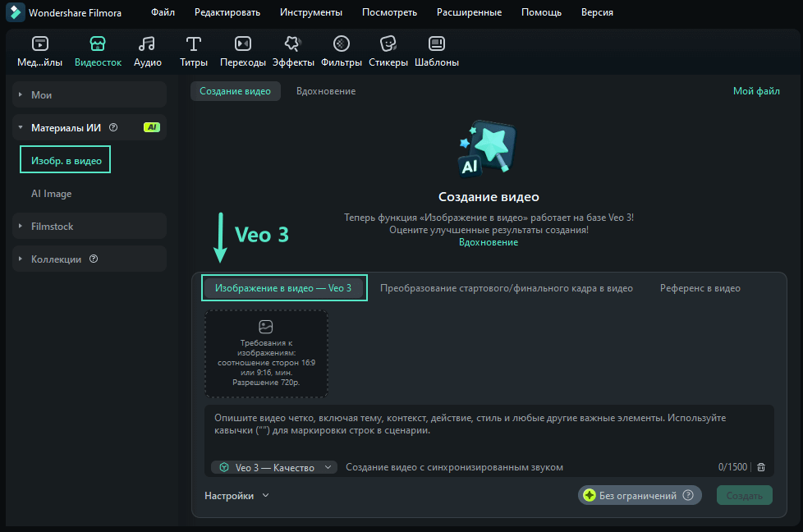Screen dimensions: 803x532
Task: Select the Видеосток stock media icon
Action: tap(98, 44)
